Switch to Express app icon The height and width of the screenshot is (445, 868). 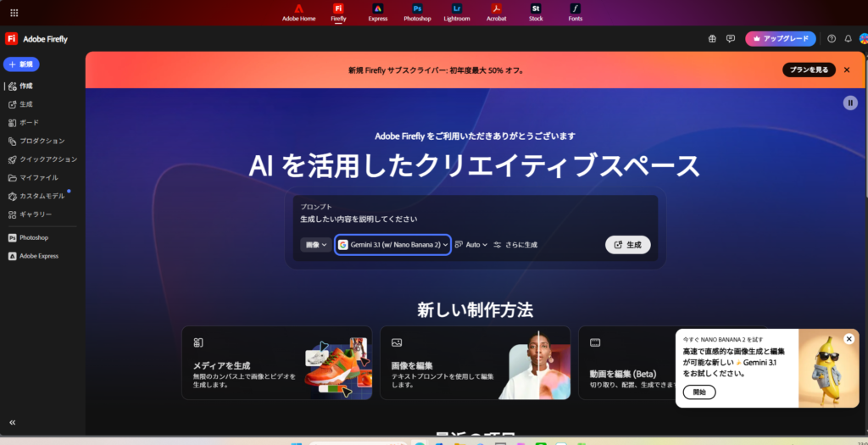[377, 13]
